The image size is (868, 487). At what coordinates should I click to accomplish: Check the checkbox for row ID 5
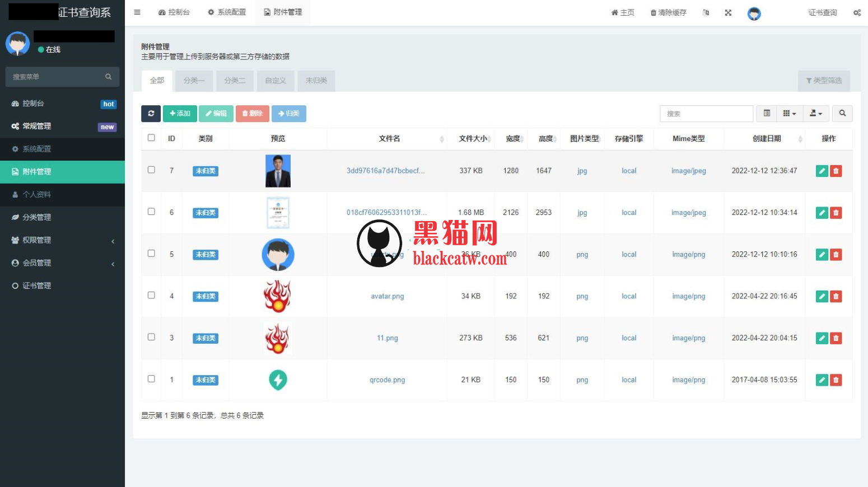click(x=151, y=254)
